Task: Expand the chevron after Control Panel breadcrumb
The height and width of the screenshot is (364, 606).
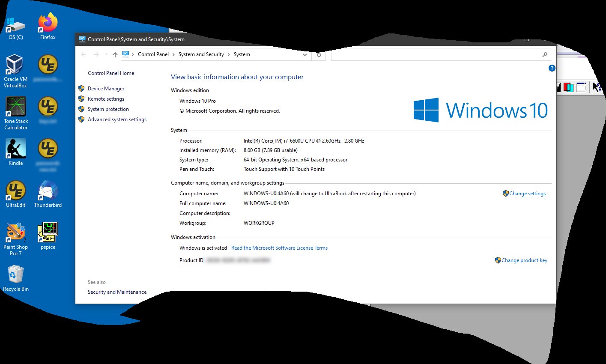Action: (173, 54)
